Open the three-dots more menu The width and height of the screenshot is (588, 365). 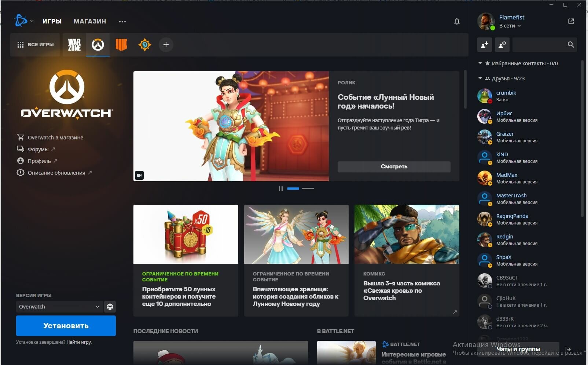pos(122,22)
